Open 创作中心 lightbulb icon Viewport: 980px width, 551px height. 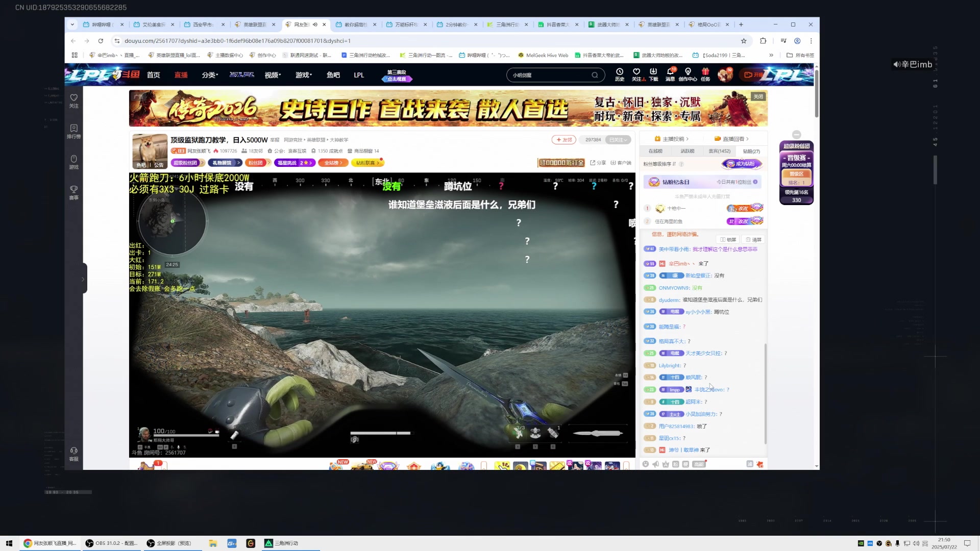coord(688,74)
